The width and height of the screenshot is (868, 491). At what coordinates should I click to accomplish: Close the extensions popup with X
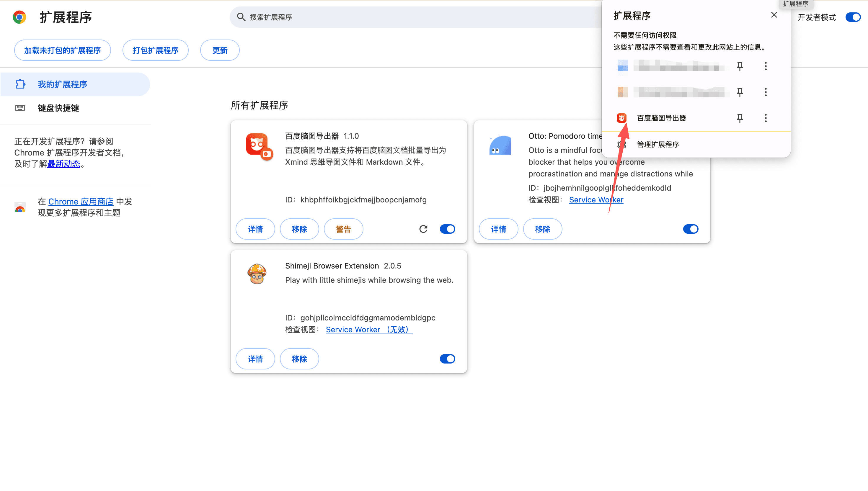pos(774,15)
